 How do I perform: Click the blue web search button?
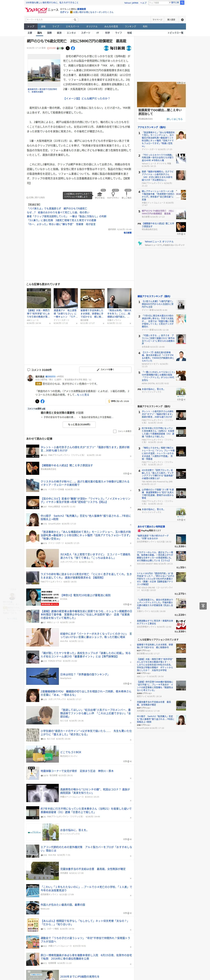182,3
